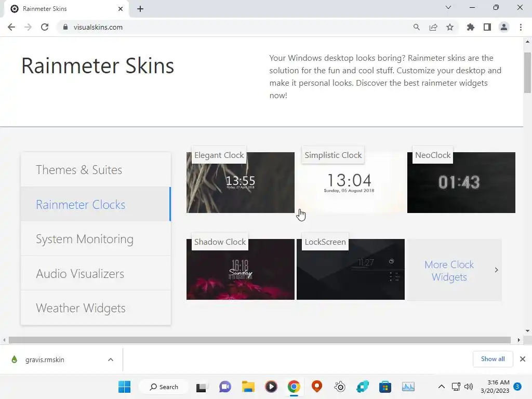532x399 pixels.
Task: Expand gravis.rmskin download options chevron
Action: coord(111,360)
